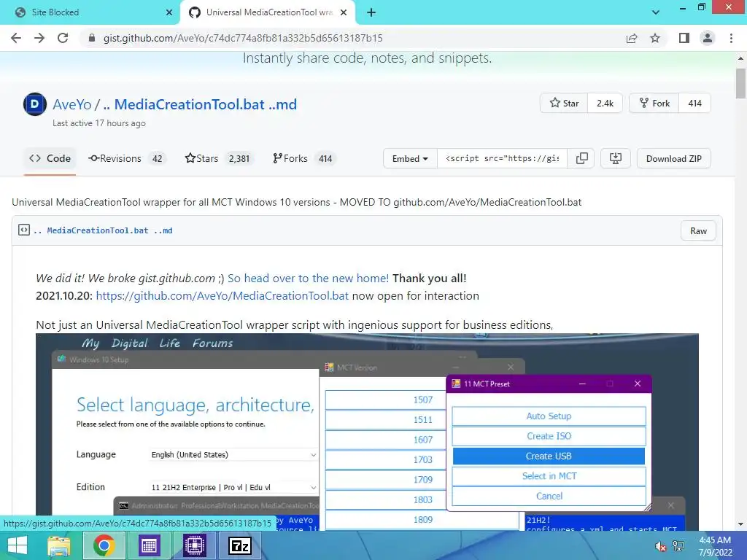
Task: Open the purple chip app in taskbar
Action: pyautogui.click(x=194, y=545)
